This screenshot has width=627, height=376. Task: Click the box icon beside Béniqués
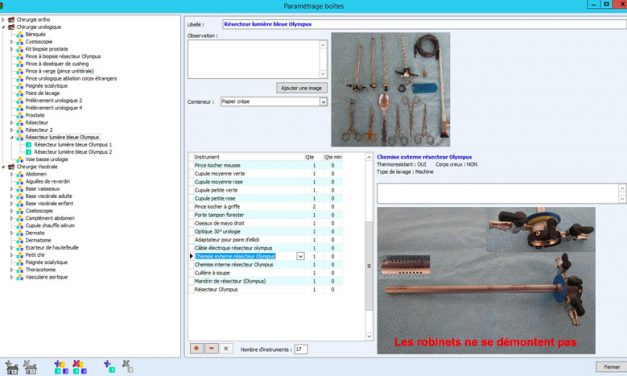pos(20,34)
